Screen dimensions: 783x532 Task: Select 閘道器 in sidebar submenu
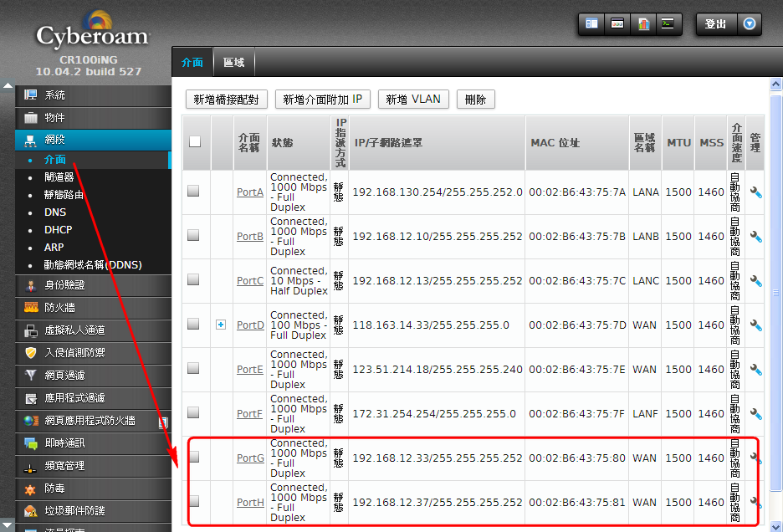click(59, 177)
